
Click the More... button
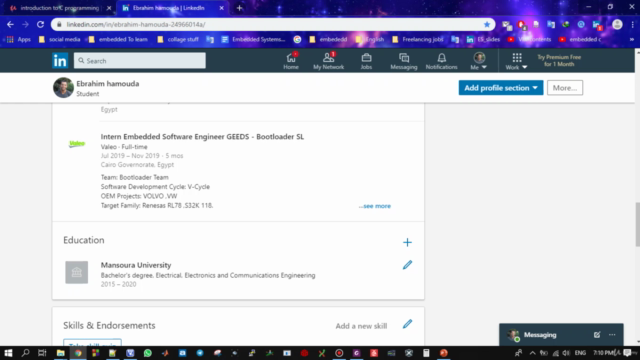565,88
